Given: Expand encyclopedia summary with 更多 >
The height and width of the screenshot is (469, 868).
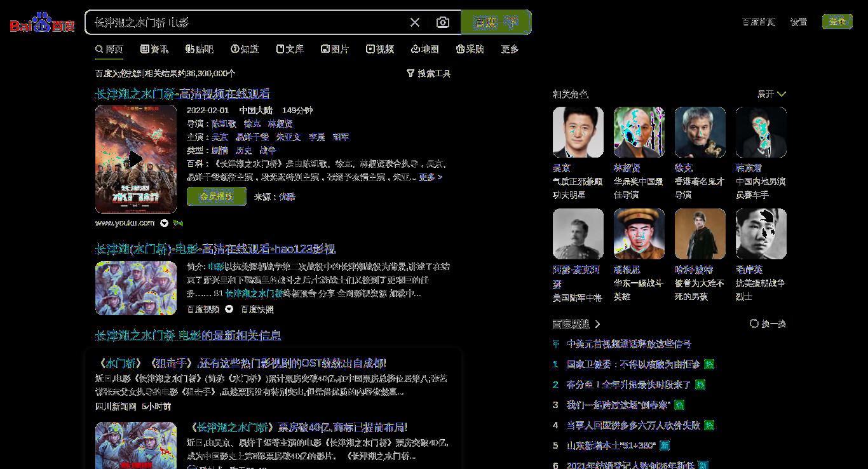Looking at the screenshot, I should 430,177.
